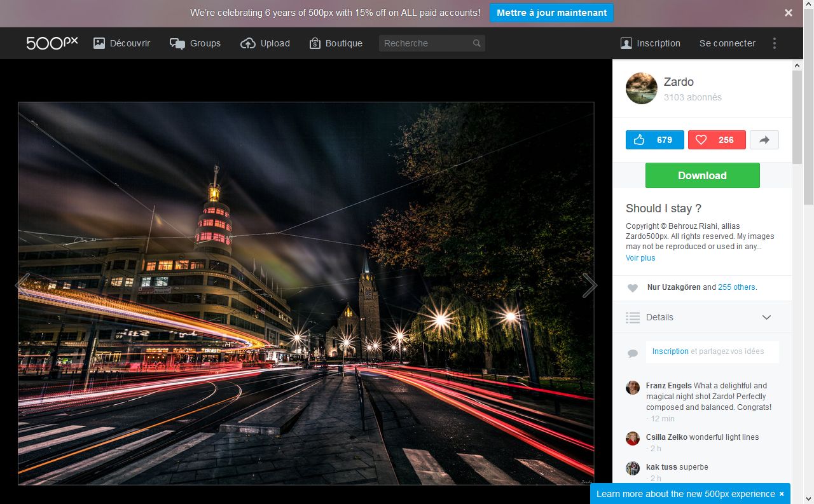Click the green Download button
Viewport: 814px width, 504px height.
(x=702, y=175)
